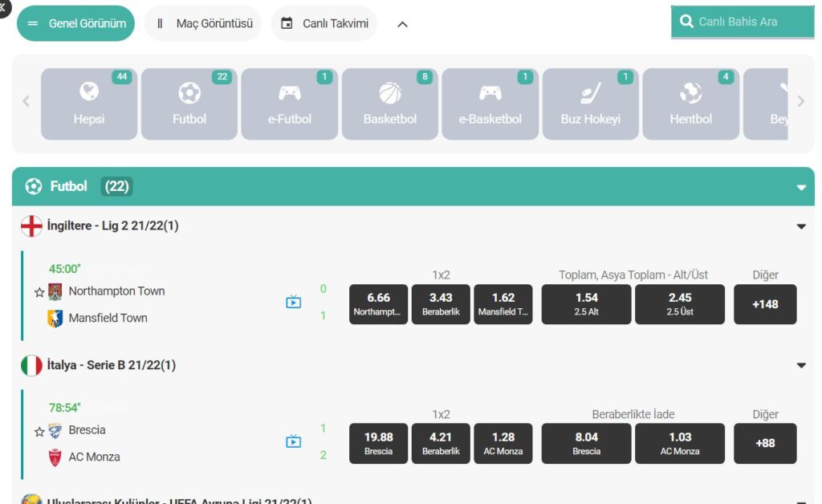Click the Mansfield Town crest
Image resolution: width=822 pixels, height=504 pixels.
click(55, 318)
